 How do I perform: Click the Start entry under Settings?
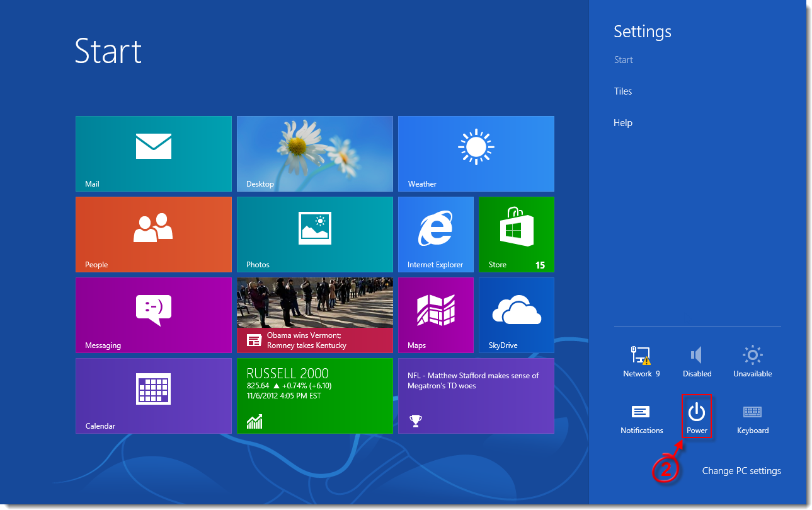(624, 60)
